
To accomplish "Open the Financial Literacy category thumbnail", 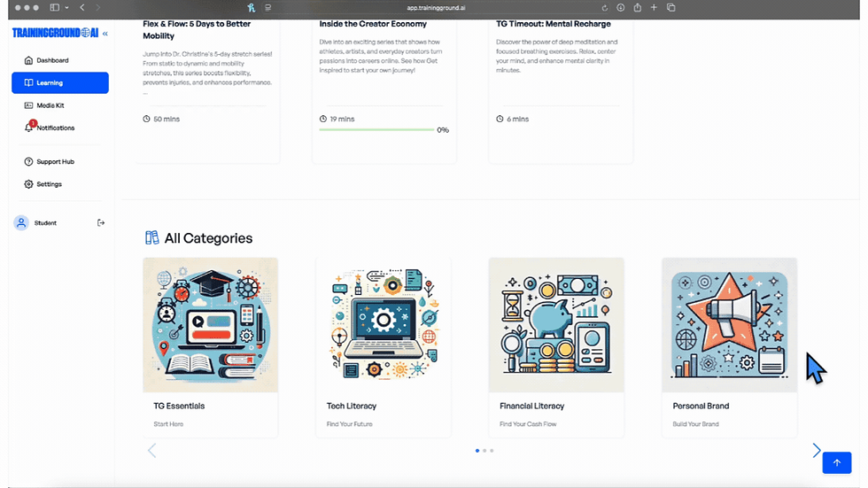I will (556, 325).
